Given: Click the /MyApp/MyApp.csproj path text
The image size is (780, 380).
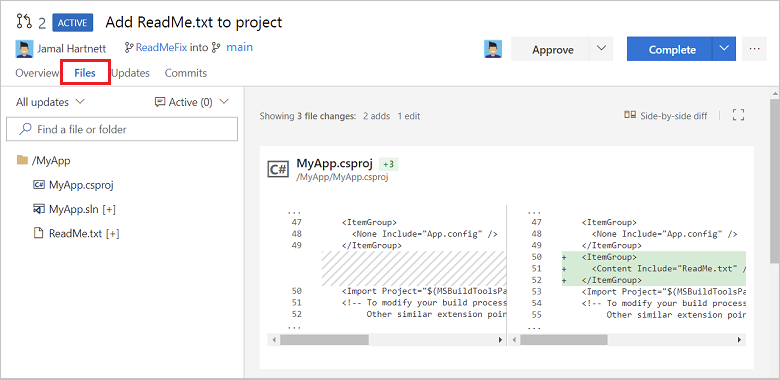Looking at the screenshot, I should pyautogui.click(x=342, y=177).
